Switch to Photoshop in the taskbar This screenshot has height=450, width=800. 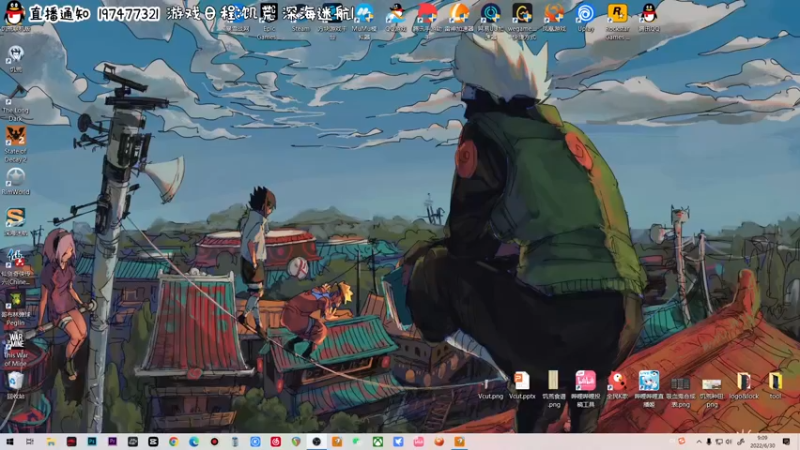(92, 442)
